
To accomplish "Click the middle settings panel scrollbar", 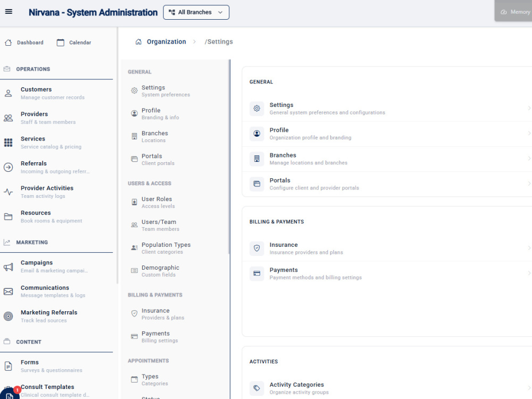I will tap(229, 157).
